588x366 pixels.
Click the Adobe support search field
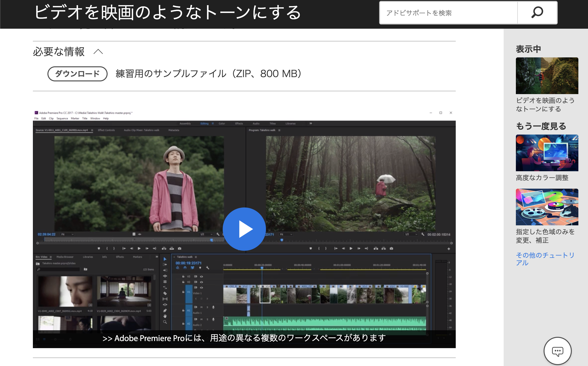[448, 13]
